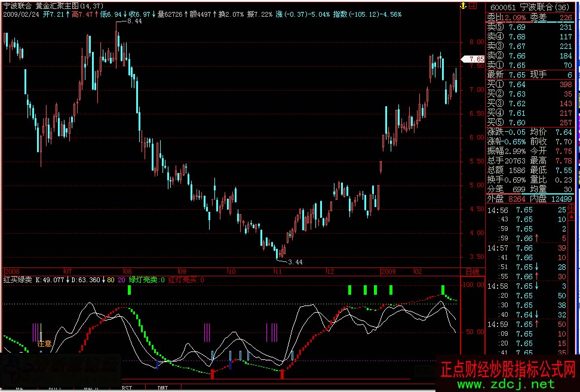
Task: Click the rightmost green sell signal bar
Action: [443, 290]
